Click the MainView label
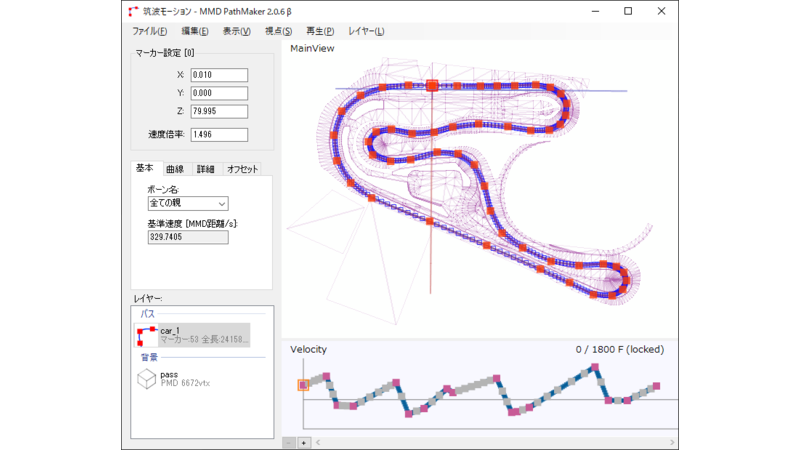800x450 pixels. [x=312, y=48]
